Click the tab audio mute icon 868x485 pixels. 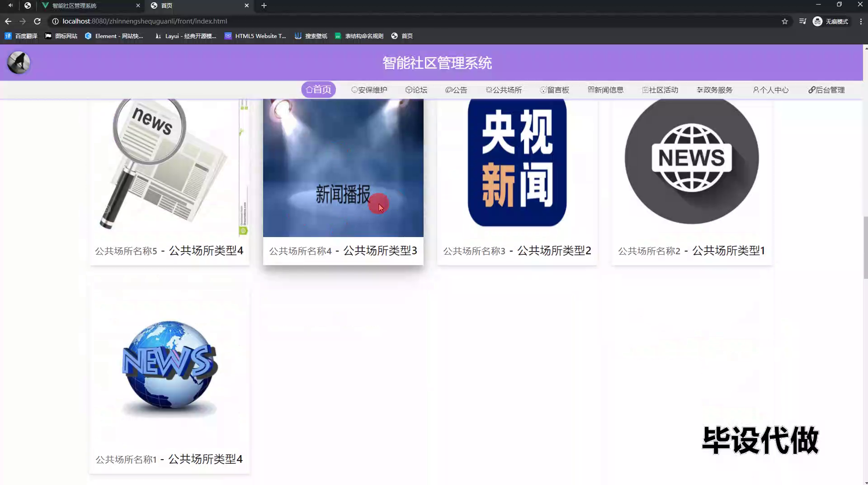(x=10, y=5)
